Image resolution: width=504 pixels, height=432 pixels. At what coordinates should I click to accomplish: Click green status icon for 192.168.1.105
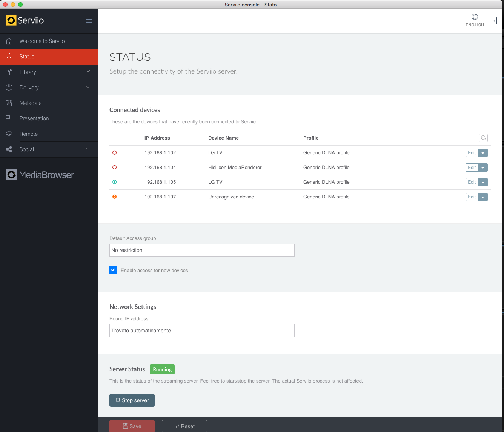click(x=115, y=182)
